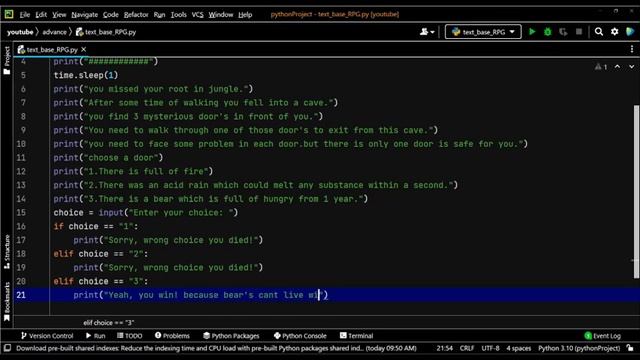Viewport: 640px width, 360px height.
Task: Open the VCS menu
Action: pos(198,15)
